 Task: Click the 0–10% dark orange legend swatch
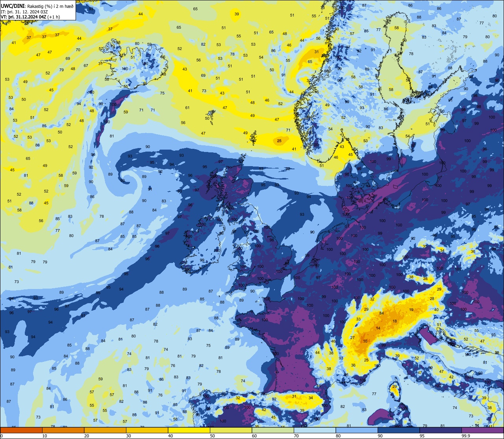[x=21, y=430]
